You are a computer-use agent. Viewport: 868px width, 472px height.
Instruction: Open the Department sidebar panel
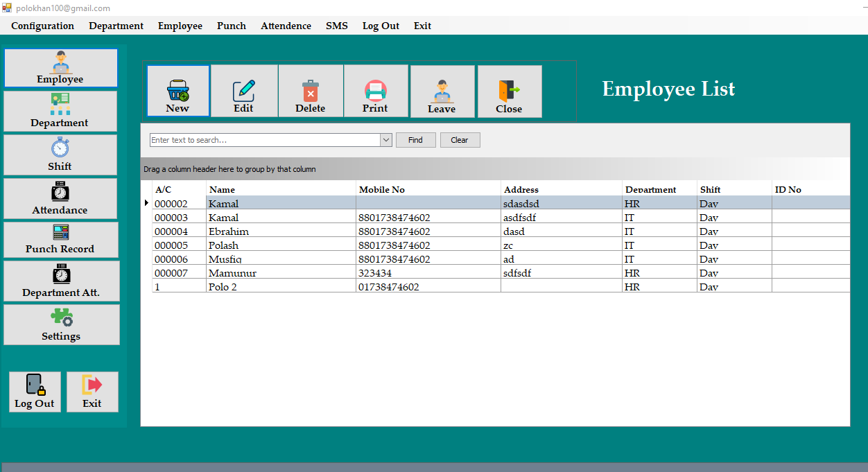coord(60,112)
